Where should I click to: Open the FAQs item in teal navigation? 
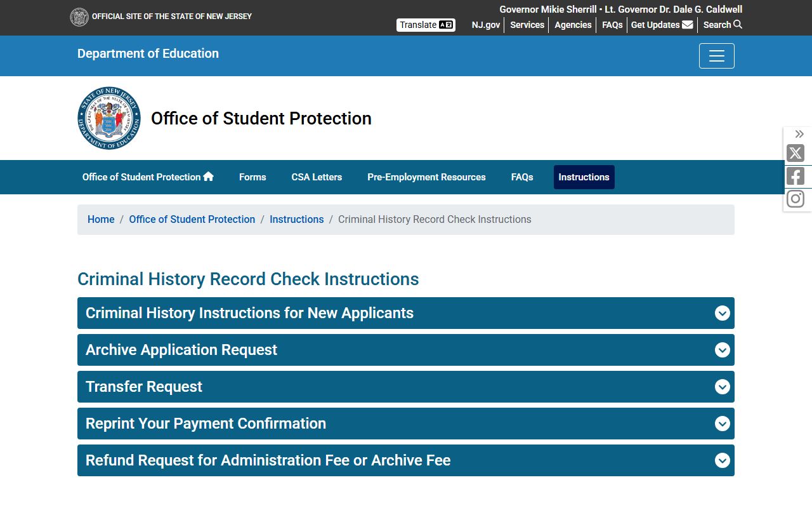pyautogui.click(x=522, y=177)
